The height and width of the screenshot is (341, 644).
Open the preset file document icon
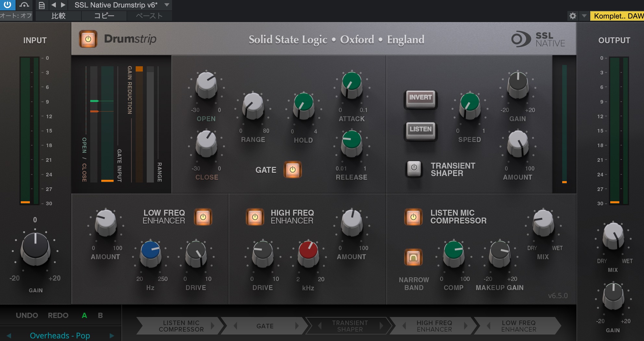point(41,5)
